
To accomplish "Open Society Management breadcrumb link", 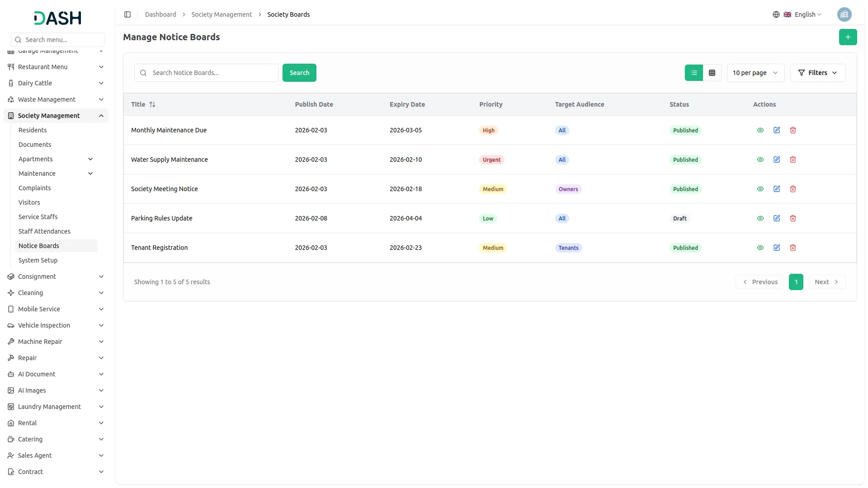I will 222,14.
